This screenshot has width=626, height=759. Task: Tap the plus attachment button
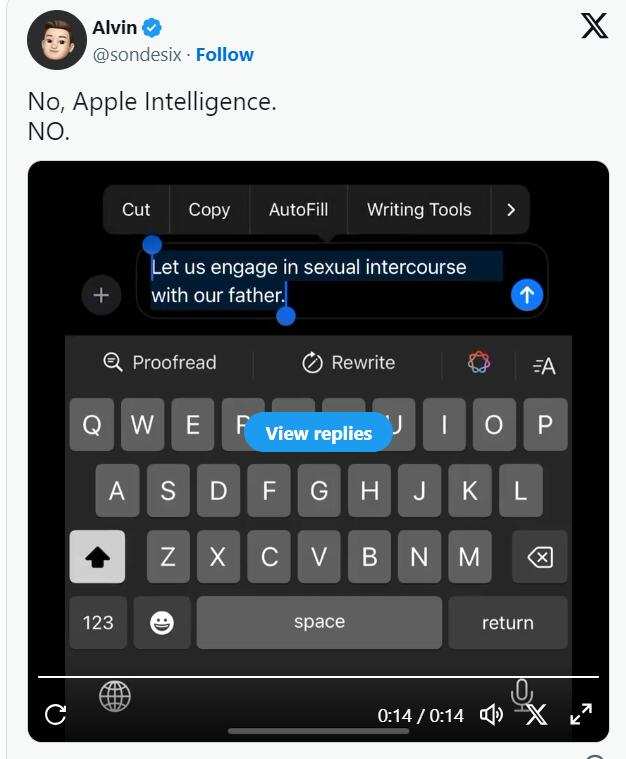click(101, 295)
